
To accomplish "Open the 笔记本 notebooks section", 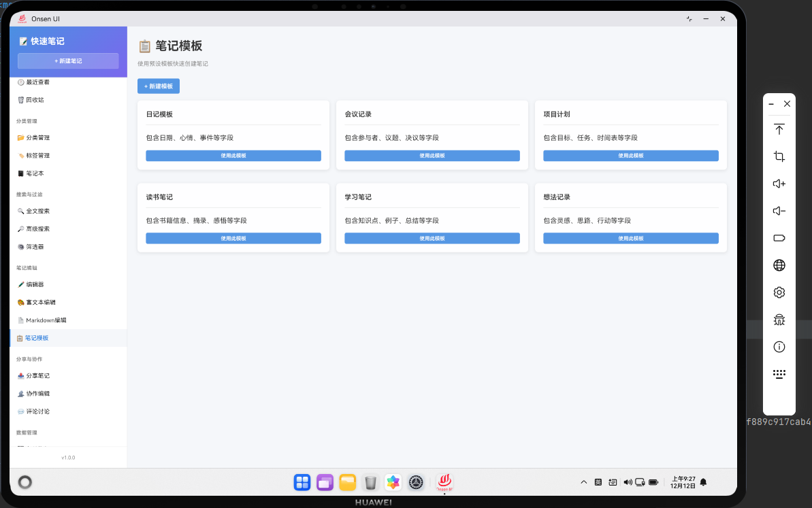I will click(x=33, y=173).
